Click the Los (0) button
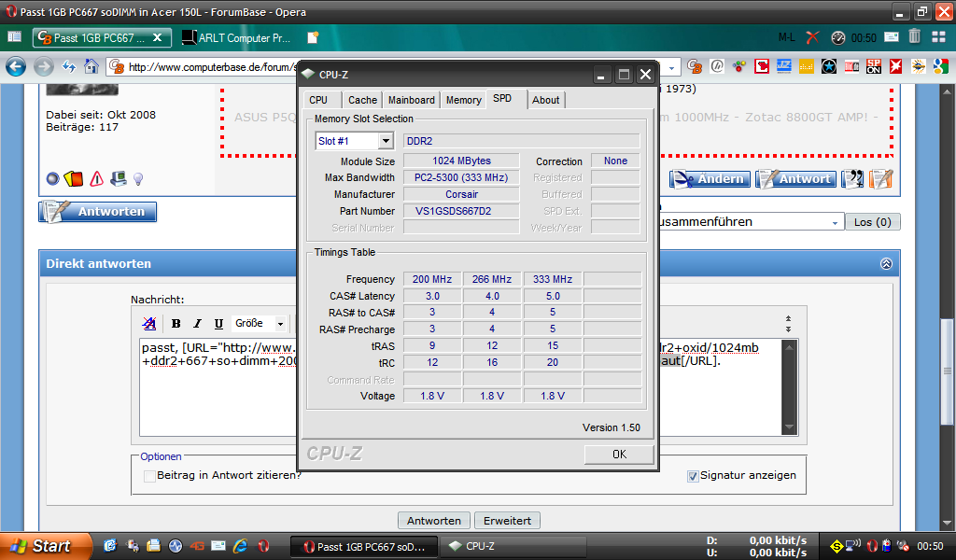 click(873, 222)
